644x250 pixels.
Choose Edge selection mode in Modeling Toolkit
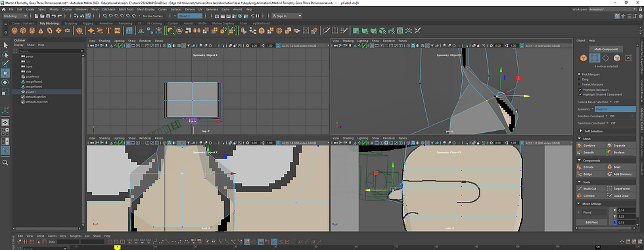point(606,58)
